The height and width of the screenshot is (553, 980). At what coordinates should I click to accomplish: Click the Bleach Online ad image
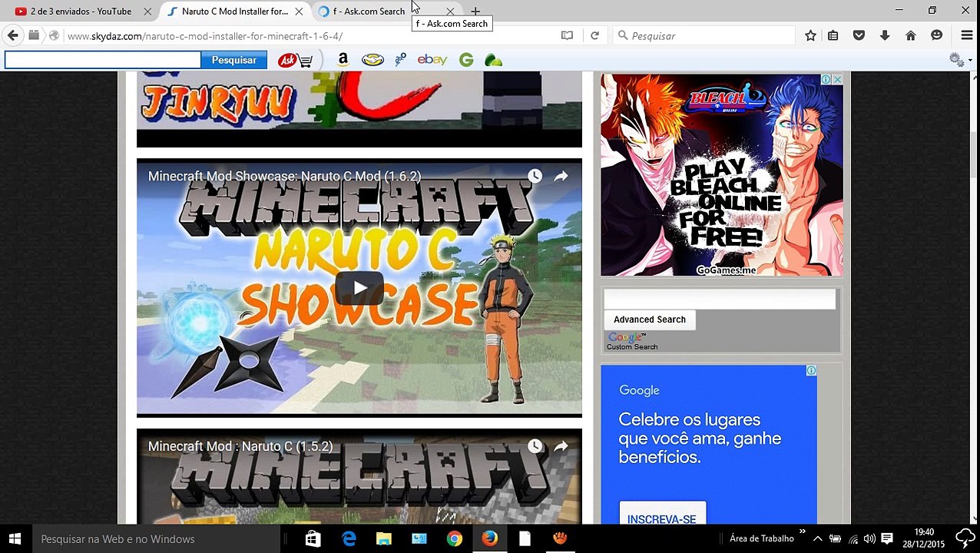tap(722, 175)
